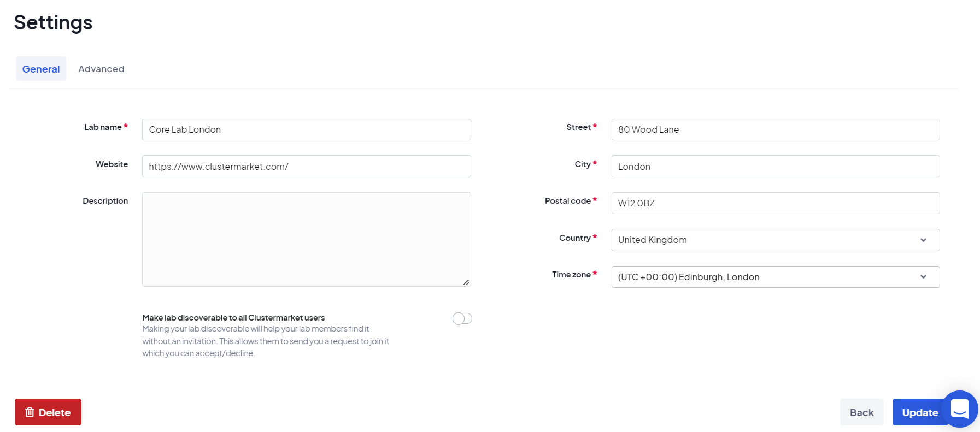This screenshot has height=432, width=980.
Task: Toggle the lab discoverable switch
Action: [462, 318]
